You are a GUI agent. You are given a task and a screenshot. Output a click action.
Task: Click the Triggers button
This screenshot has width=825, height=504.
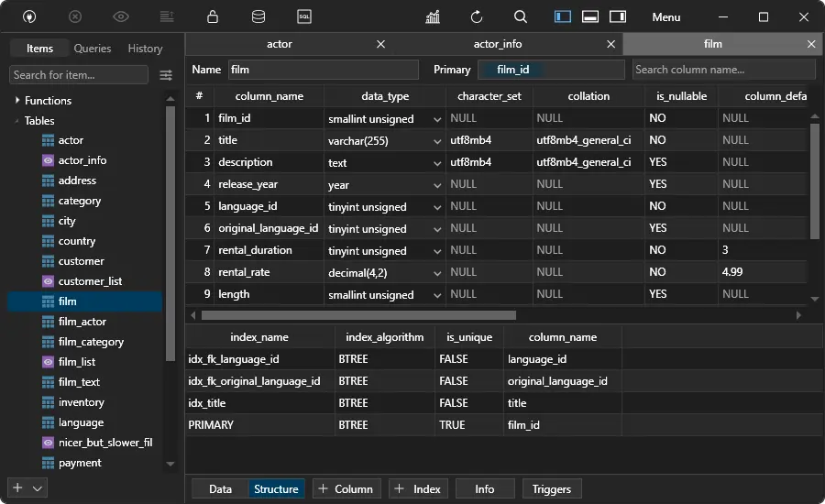(552, 489)
